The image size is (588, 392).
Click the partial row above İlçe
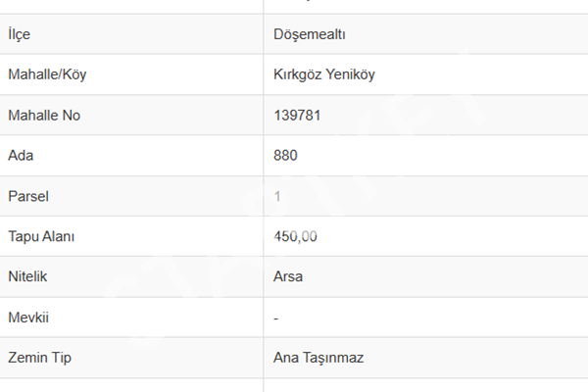[x=294, y=6]
